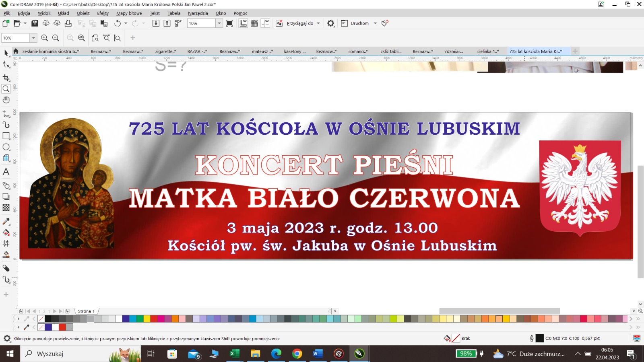Go to the next page arrow in page navigator
644x362 pixels.
click(x=55, y=311)
